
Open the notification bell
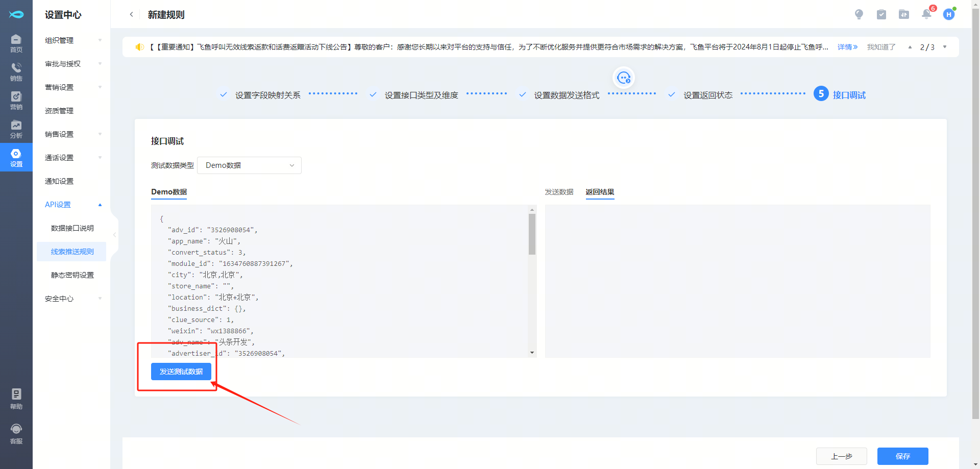point(926,14)
